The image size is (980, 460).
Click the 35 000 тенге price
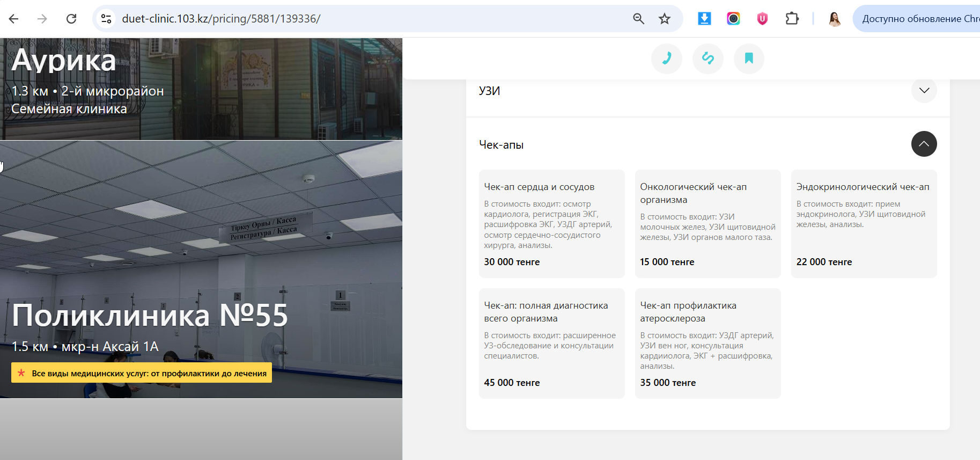(x=668, y=383)
